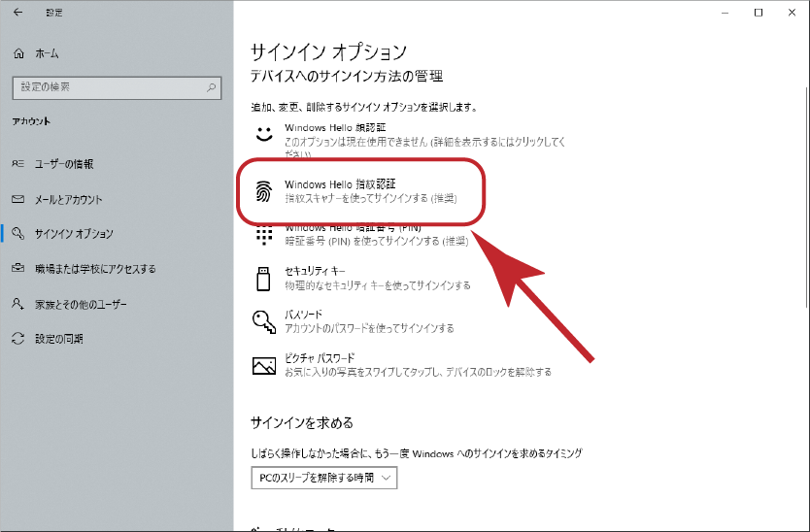The height and width of the screenshot is (532, 810).
Task: Expand ピクチャ パスワード sign-in option
Action: click(403, 365)
